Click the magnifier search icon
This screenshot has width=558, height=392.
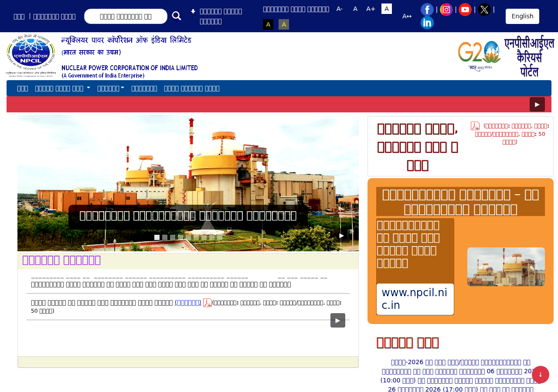pos(177,16)
